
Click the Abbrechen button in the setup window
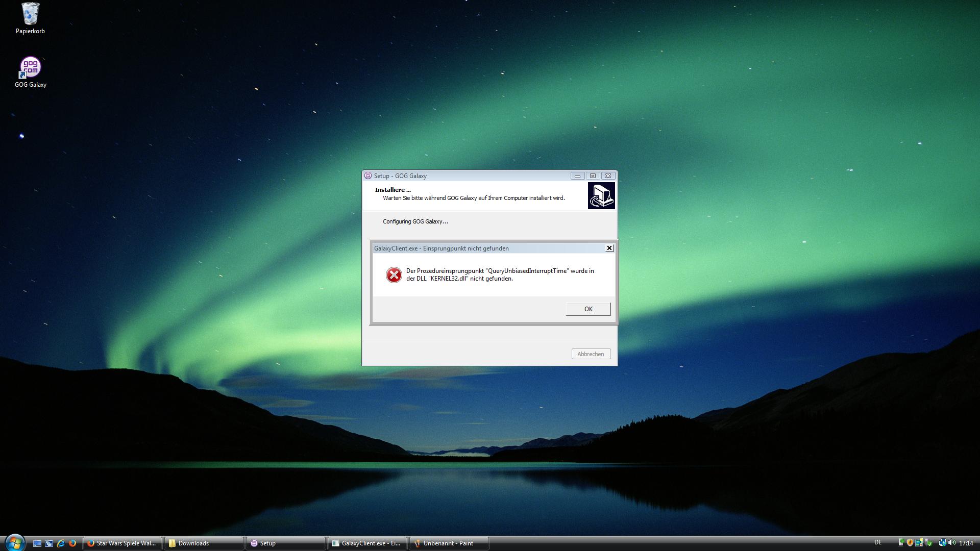pyautogui.click(x=591, y=354)
